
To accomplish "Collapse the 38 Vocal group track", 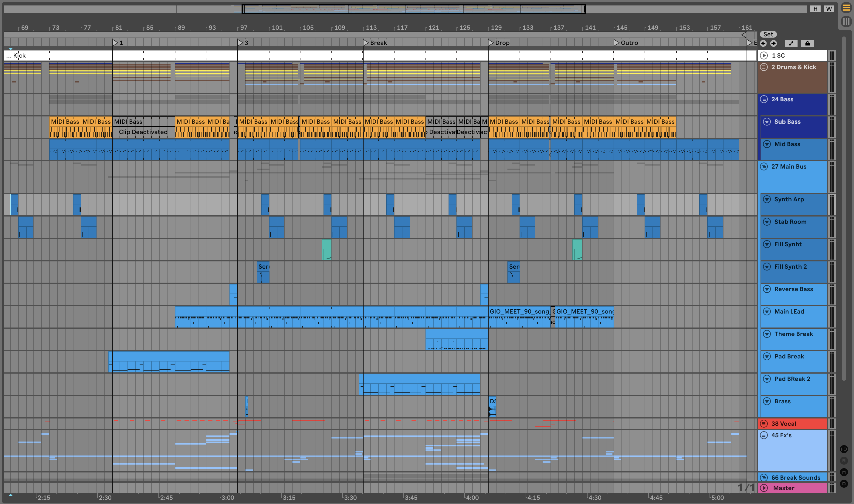I will (764, 424).
